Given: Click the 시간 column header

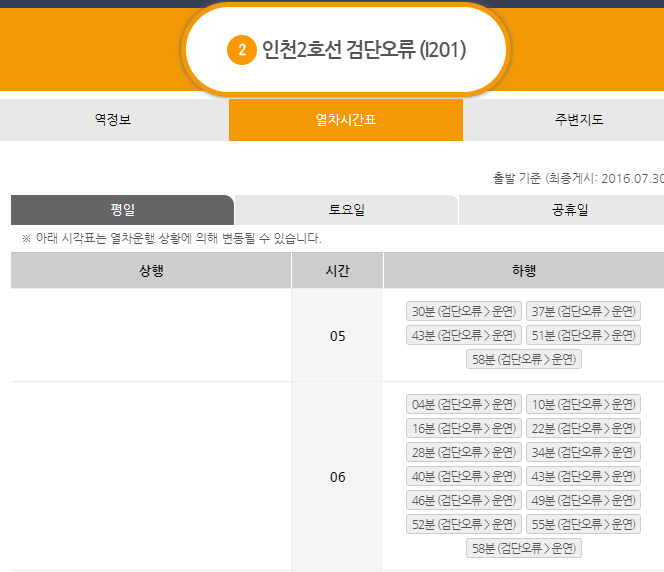Looking at the screenshot, I should click(338, 270).
